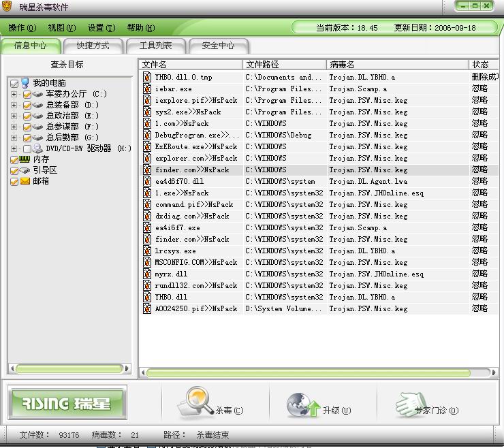
Task: Expand the 总后勤部 (G:) tree node
Action: point(14,138)
